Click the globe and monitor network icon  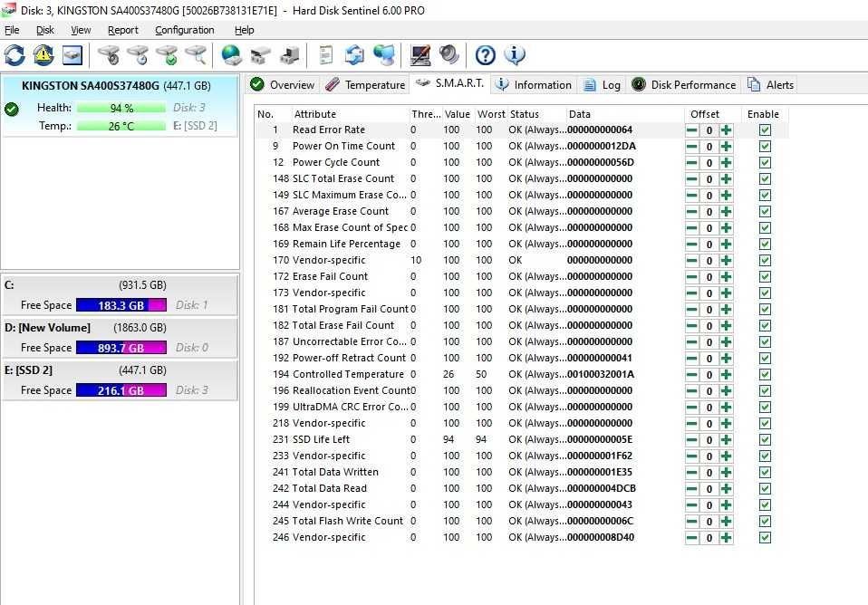pos(384,55)
